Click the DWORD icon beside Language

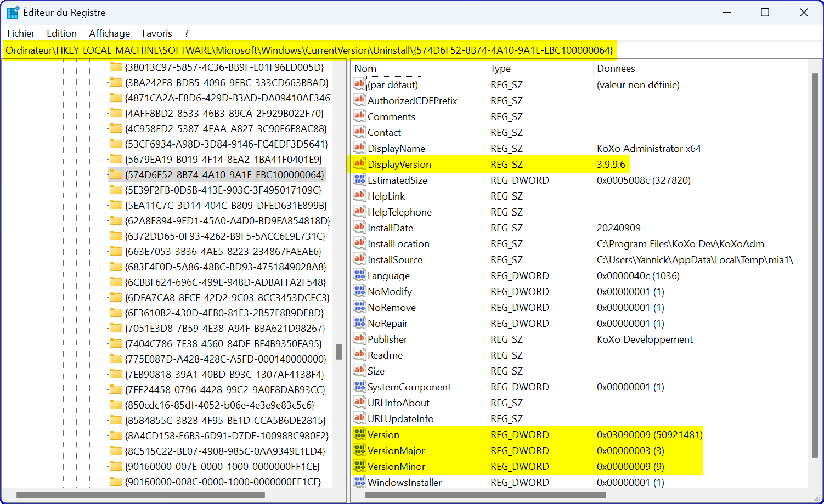click(x=359, y=275)
